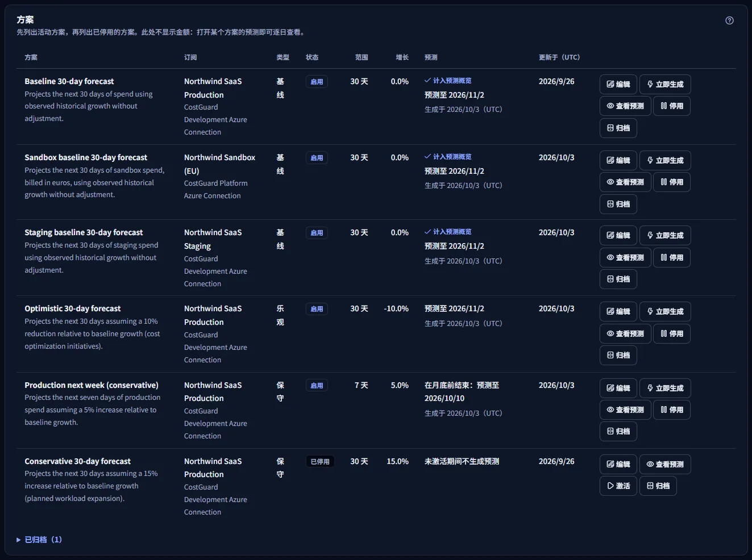Click the 15.0% growth value
The image size is (752, 560).
pos(398,461)
